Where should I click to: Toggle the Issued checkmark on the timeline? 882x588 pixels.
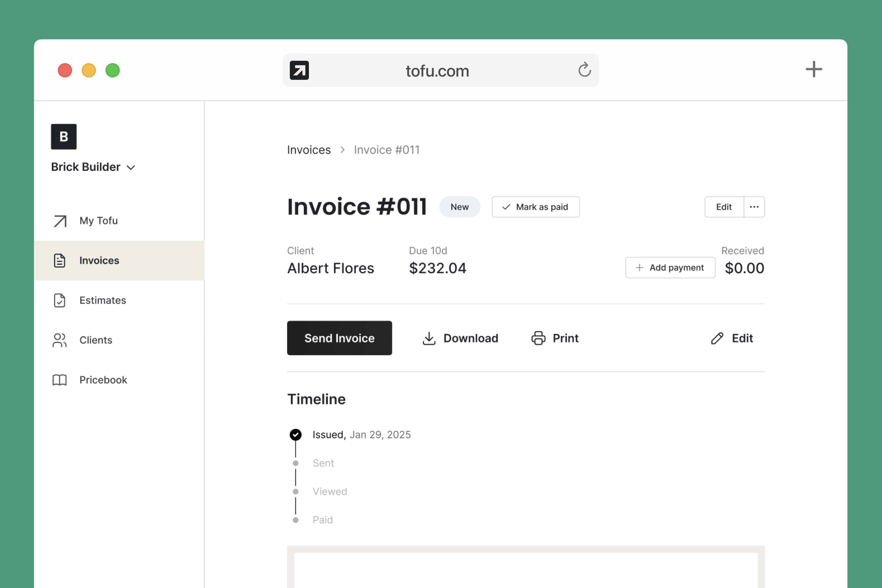(x=296, y=434)
